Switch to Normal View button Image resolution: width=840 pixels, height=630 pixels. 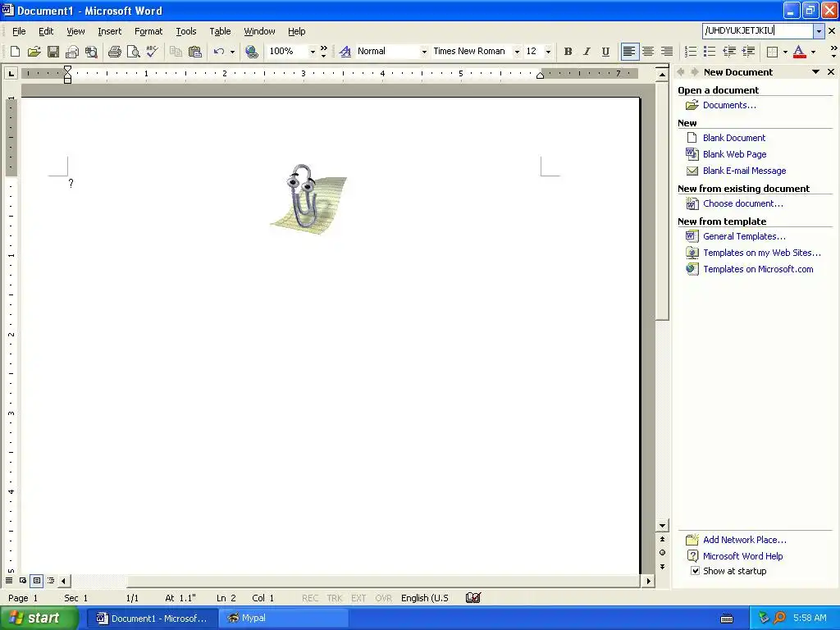(x=8, y=580)
